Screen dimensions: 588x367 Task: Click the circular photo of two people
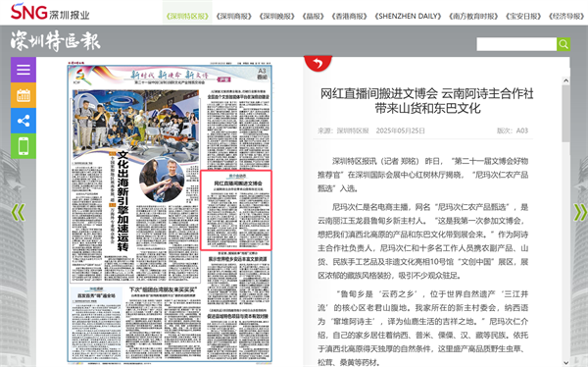[162, 180]
